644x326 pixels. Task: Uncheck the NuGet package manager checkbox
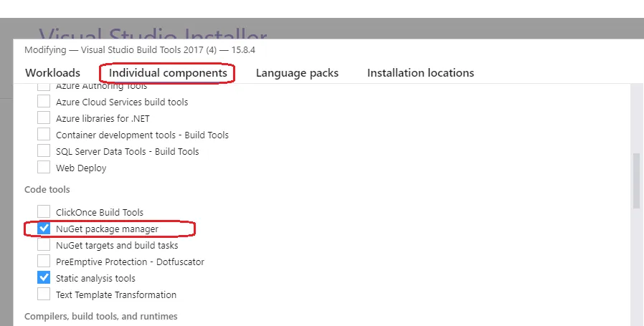pyautogui.click(x=44, y=229)
